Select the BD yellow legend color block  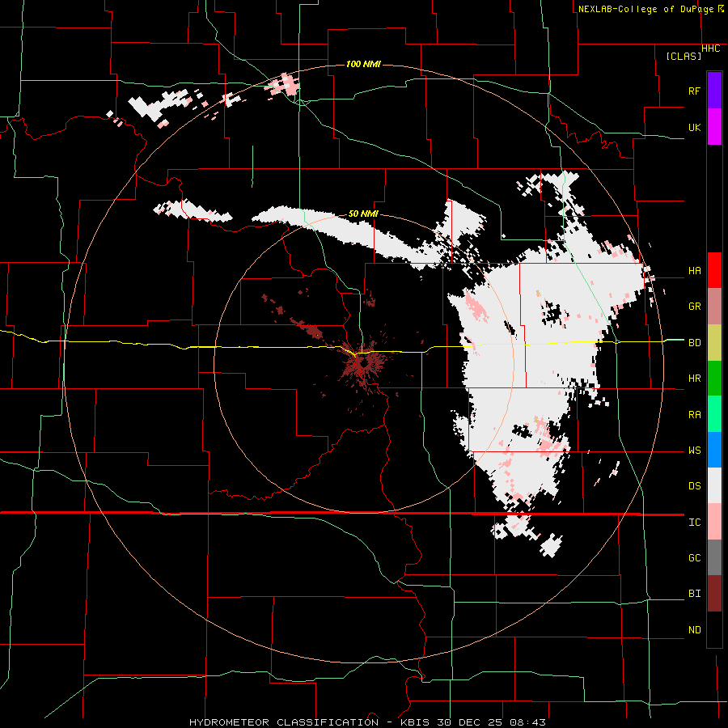[x=714, y=343]
